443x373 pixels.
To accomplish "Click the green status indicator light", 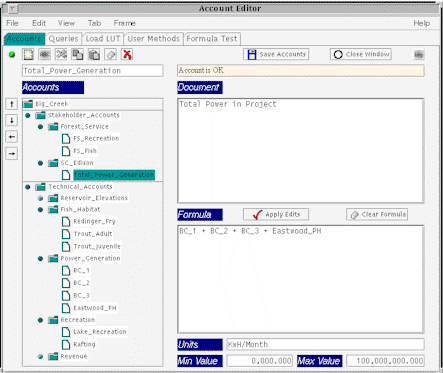I will 12,54.
